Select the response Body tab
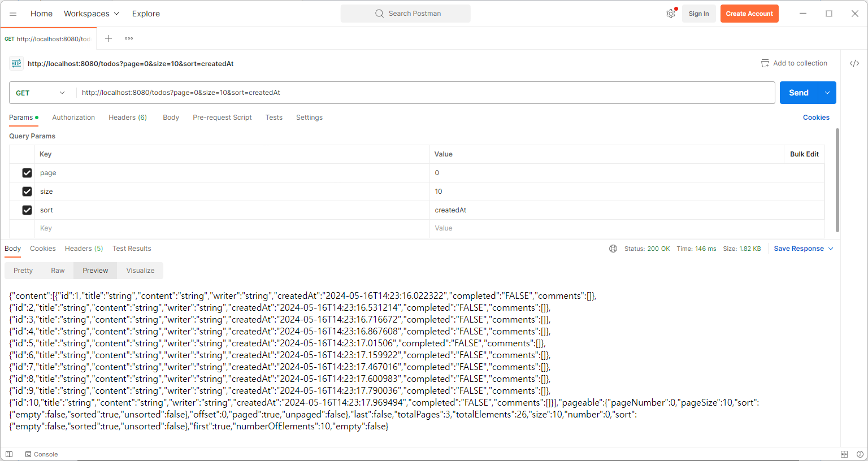868x461 pixels. pyautogui.click(x=12, y=249)
